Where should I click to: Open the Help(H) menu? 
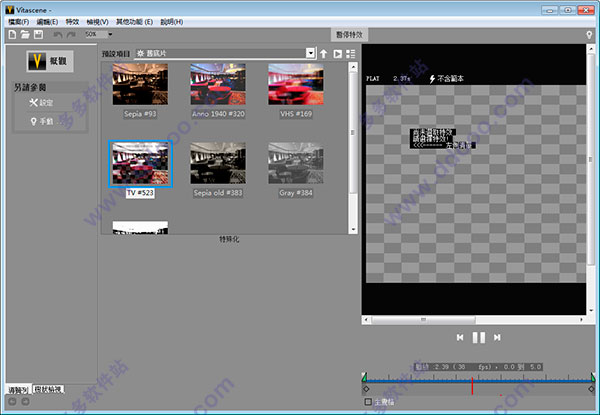(x=172, y=22)
